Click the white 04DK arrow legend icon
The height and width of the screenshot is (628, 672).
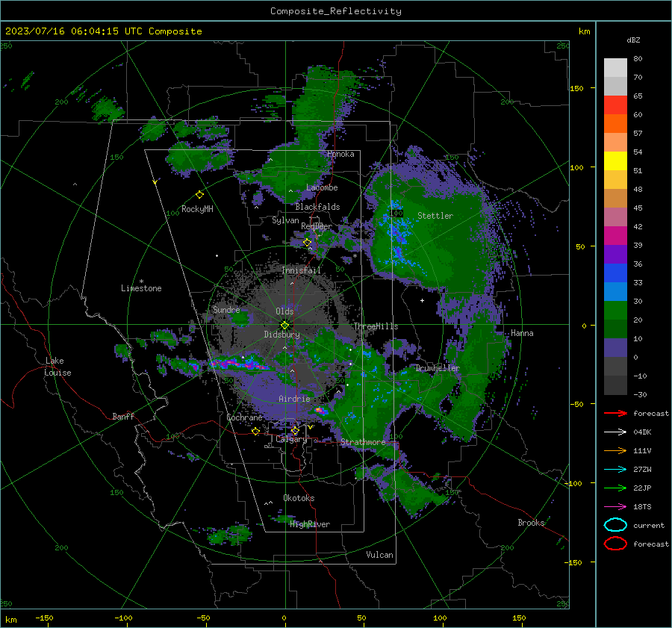(615, 432)
